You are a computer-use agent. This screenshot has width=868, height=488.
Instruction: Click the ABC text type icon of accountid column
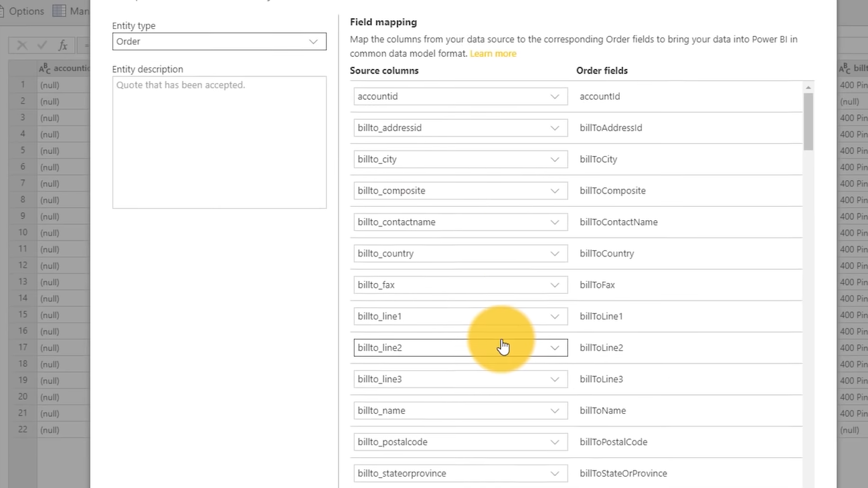pyautogui.click(x=45, y=68)
